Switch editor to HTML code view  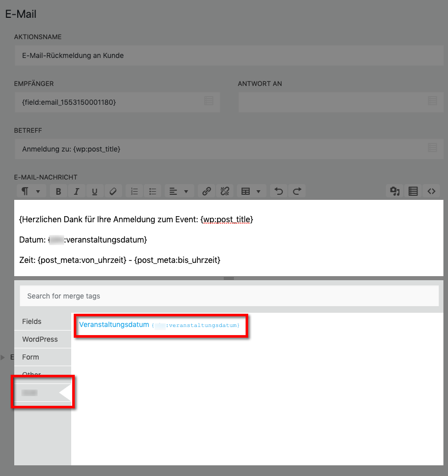[431, 191]
